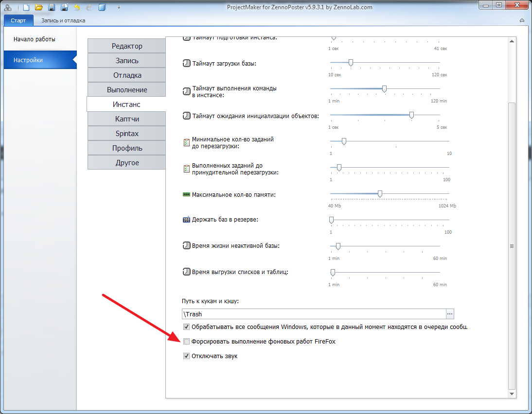Click the blue book icon in quick toolbar
Screen dimensions: 532x414
pos(102,7)
